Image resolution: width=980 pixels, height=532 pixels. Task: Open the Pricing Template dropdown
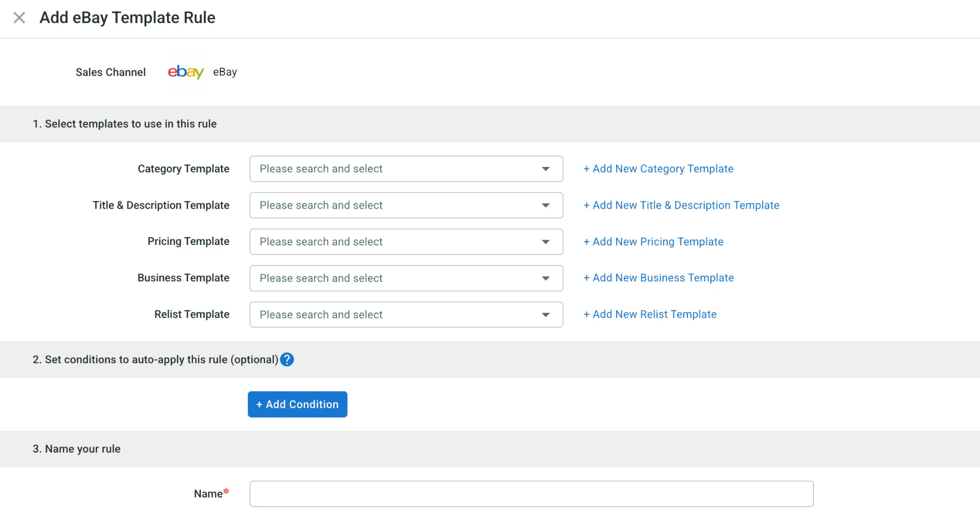[406, 242]
